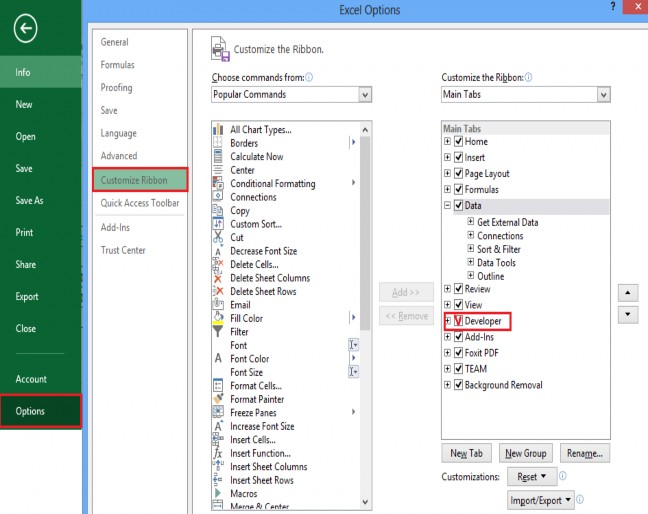Open the Choose commands from dropdown
The height and width of the screenshot is (514, 648).
364,94
